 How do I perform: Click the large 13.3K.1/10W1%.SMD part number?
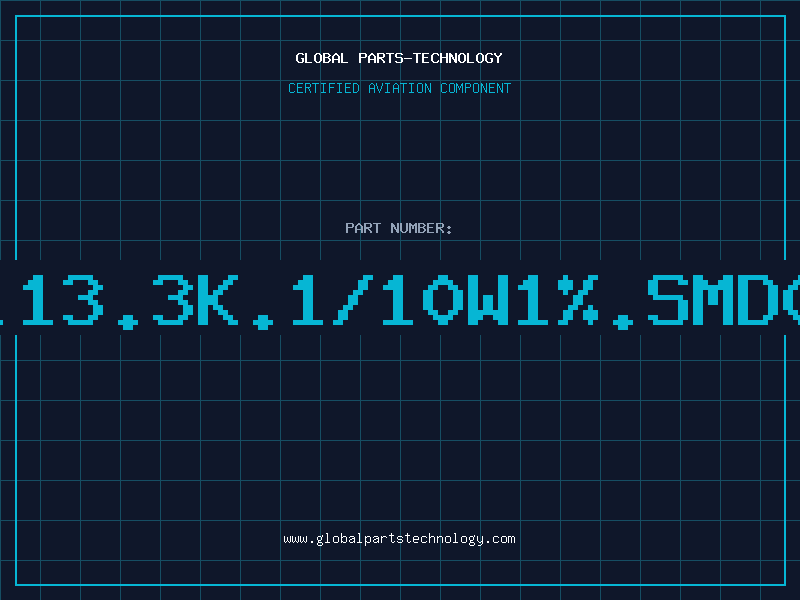(400, 300)
